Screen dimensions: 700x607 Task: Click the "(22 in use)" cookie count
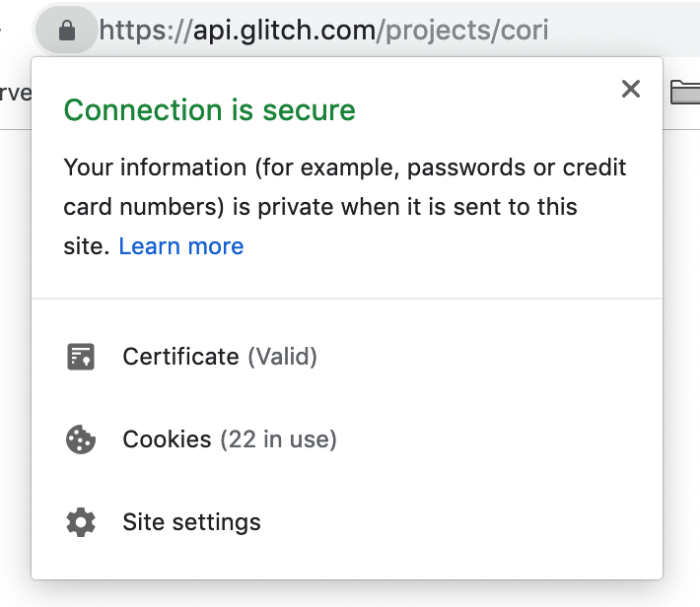(278, 439)
